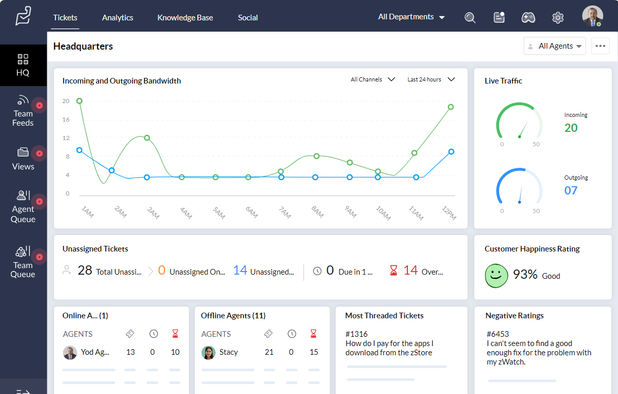Click the red badge beside Team Feeds
The width and height of the screenshot is (618, 394).
[x=39, y=105]
